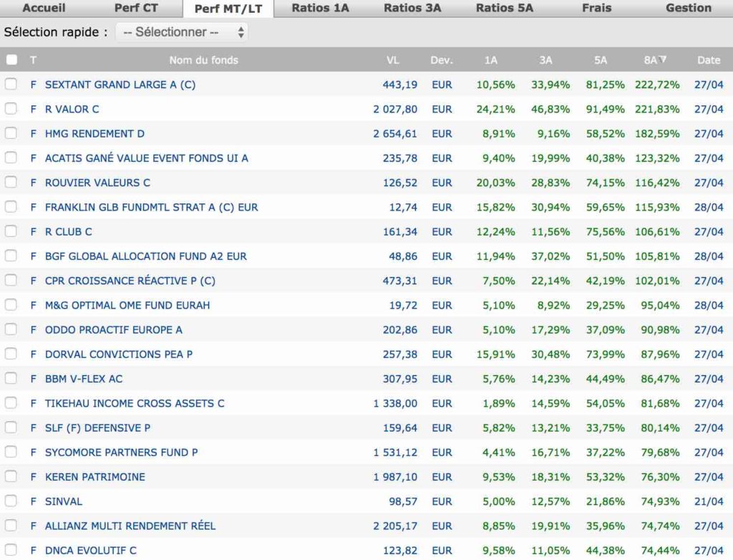
Task: Open the Ratios 3A tab
Action: click(412, 8)
